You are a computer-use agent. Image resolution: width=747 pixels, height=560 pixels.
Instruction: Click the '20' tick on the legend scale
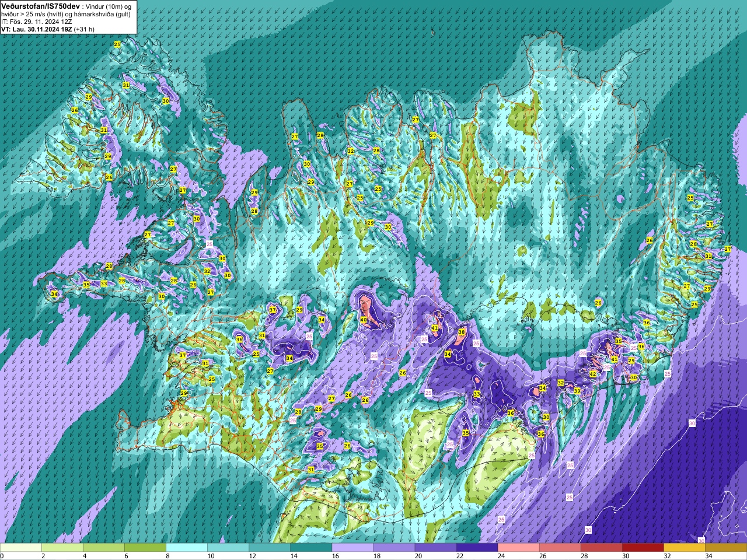point(418,556)
